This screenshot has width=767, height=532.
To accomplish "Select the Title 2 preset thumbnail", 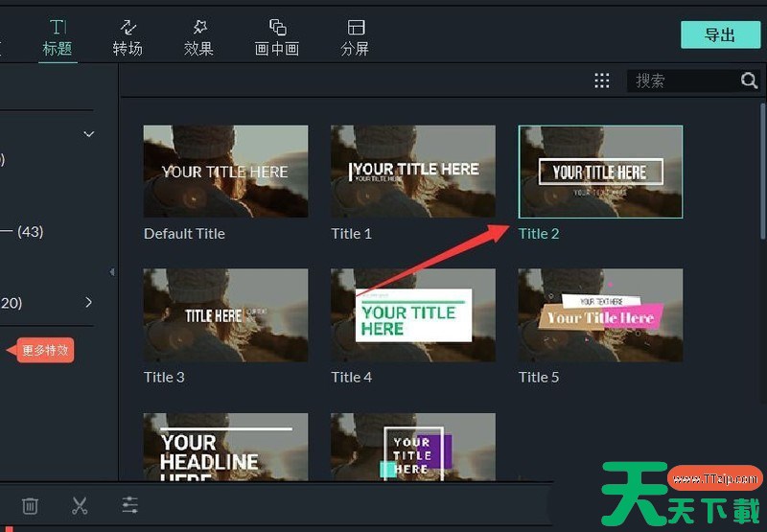I will pos(600,172).
